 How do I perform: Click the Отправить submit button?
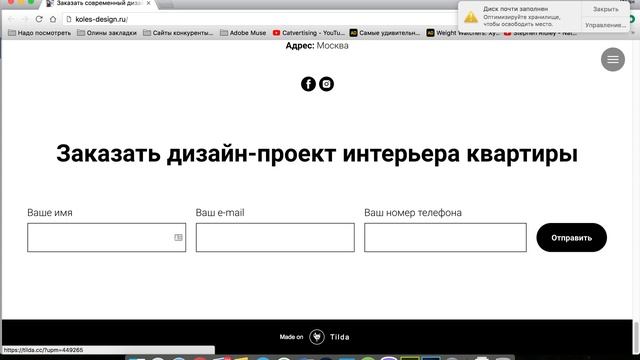[x=571, y=238]
